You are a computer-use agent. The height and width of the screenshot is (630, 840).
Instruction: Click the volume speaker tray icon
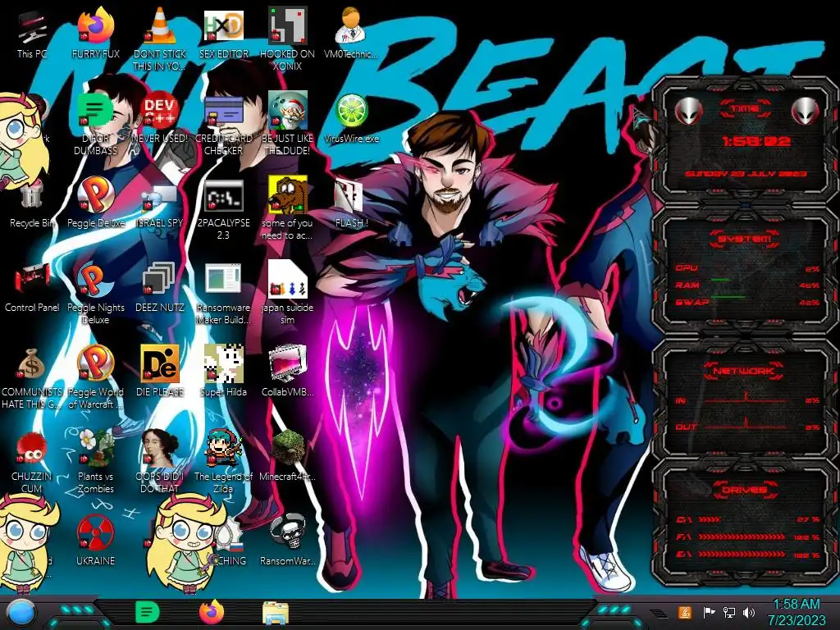click(x=749, y=612)
